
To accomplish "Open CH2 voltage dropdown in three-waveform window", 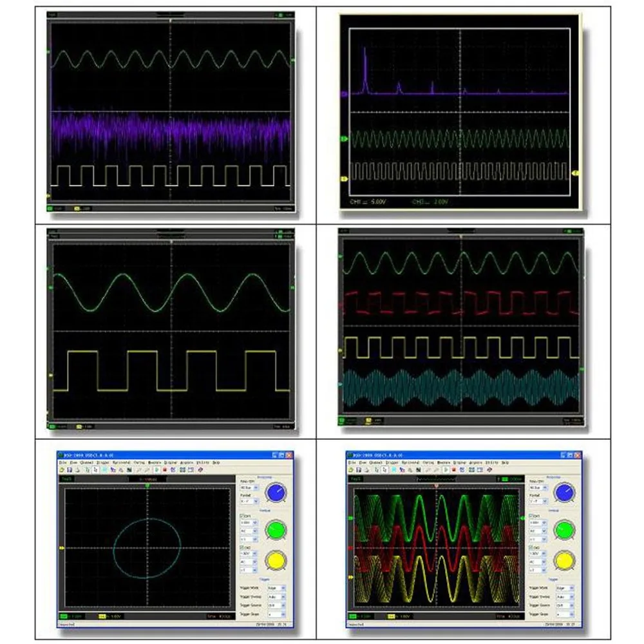I will (538, 553).
